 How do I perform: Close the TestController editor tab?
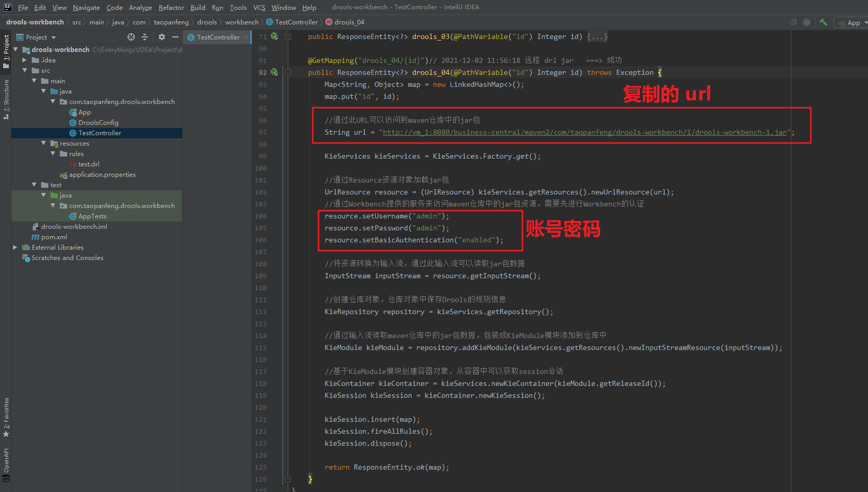point(246,37)
